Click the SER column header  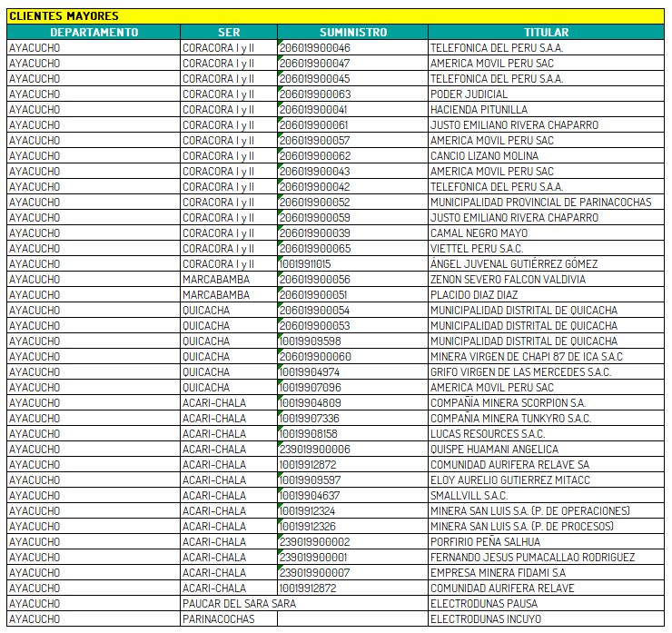click(229, 32)
